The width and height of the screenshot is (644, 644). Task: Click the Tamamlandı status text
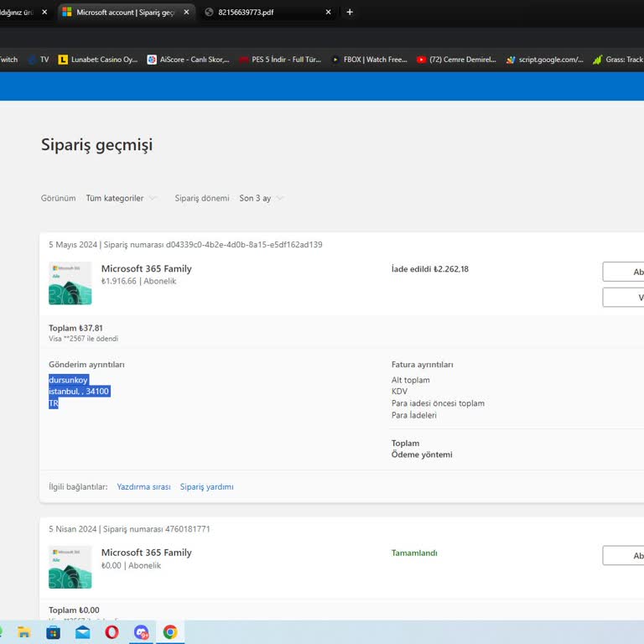(414, 553)
